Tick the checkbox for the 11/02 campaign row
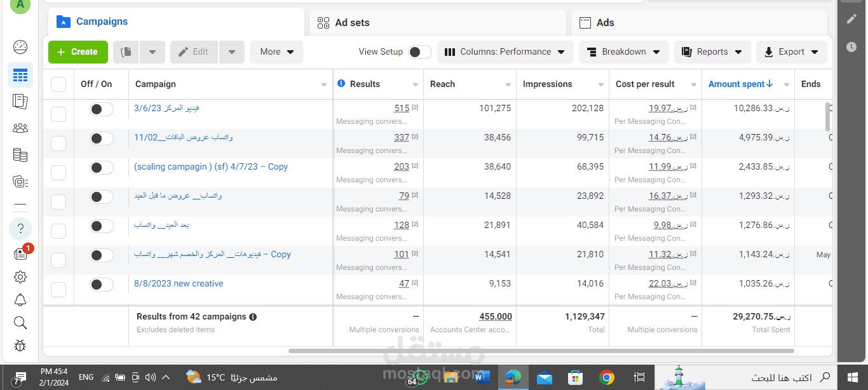 click(58, 144)
